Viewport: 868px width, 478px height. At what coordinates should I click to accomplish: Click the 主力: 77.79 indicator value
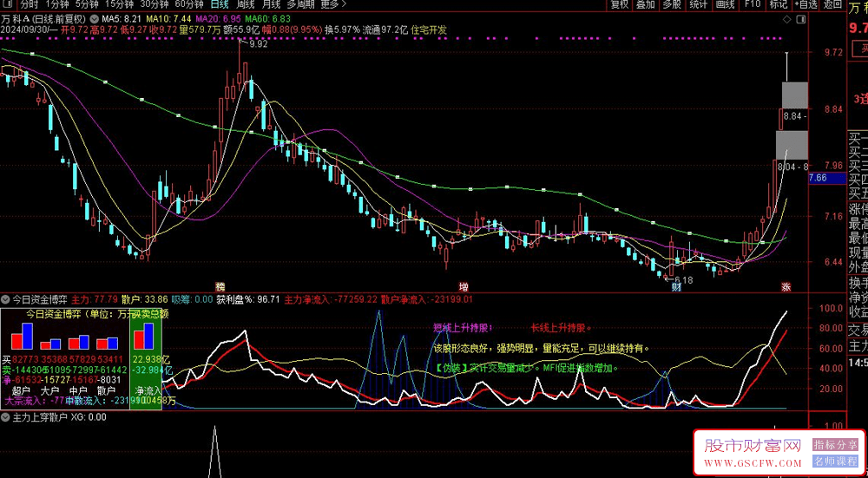click(95, 299)
